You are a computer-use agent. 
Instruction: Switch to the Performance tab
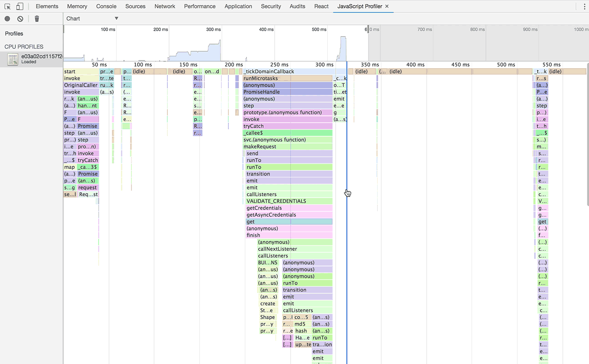click(x=199, y=6)
